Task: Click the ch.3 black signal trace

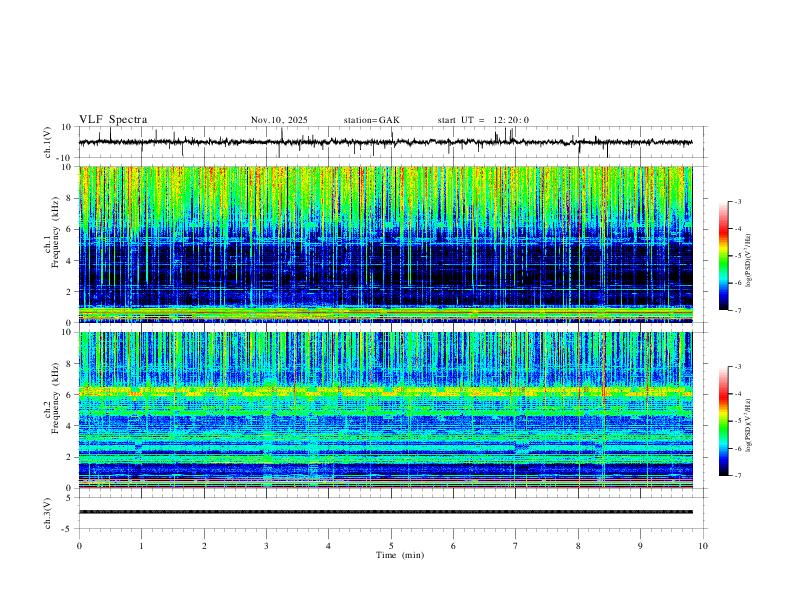Action: [x=386, y=512]
